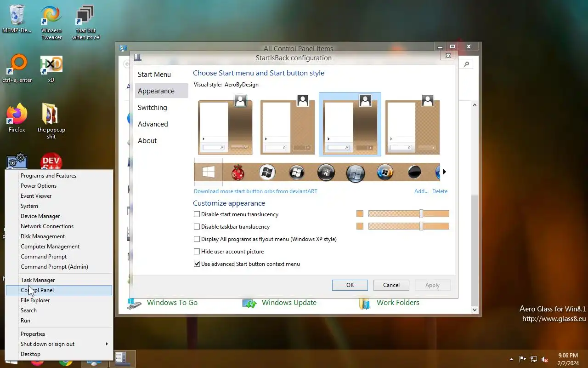This screenshot has width=588, height=368.
Task: Open the clock showing 9:06 PM
Action: 568,359
